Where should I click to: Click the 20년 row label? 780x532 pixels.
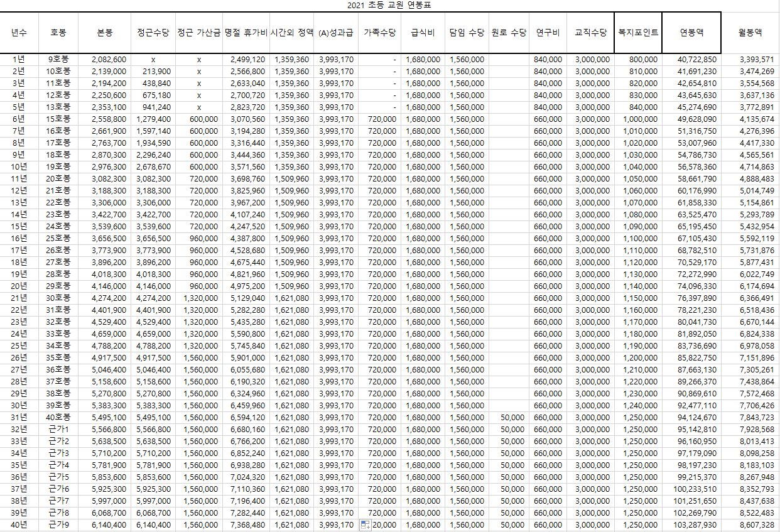pyautogui.click(x=19, y=286)
